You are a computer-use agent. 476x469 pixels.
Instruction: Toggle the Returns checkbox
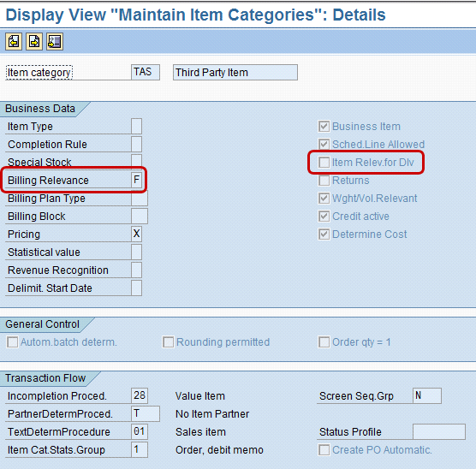click(x=324, y=181)
